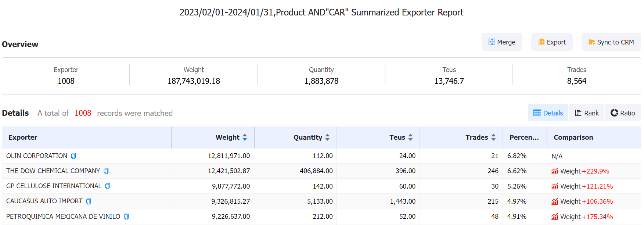The height and width of the screenshot is (225, 644).
Task: Copy PETROQUIMICA MEXICANA DE VINILO name
Action: tap(126, 217)
